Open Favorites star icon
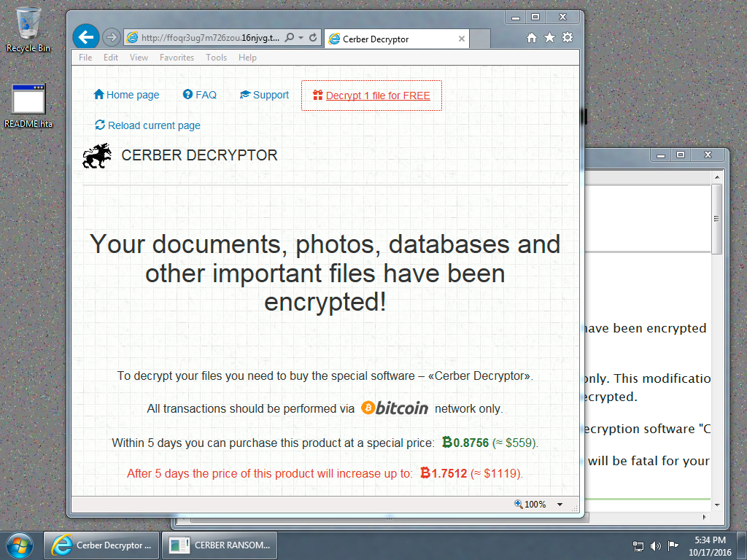 pyautogui.click(x=549, y=37)
